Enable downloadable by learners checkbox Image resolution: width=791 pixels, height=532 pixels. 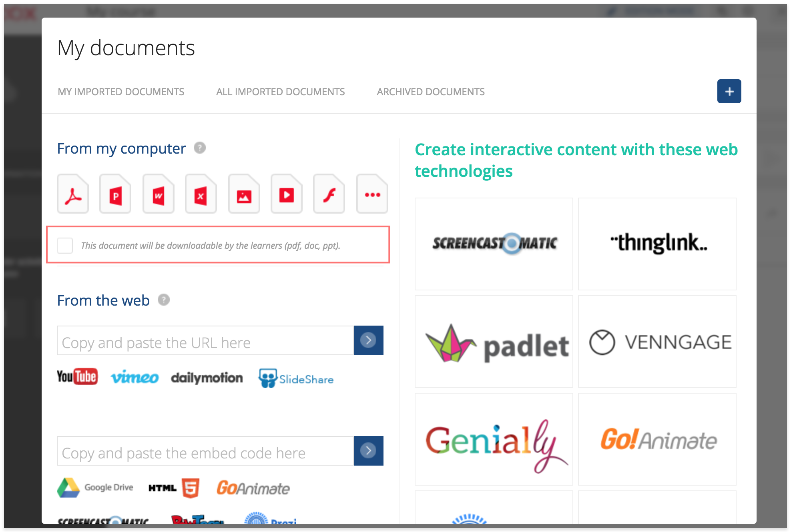point(65,245)
